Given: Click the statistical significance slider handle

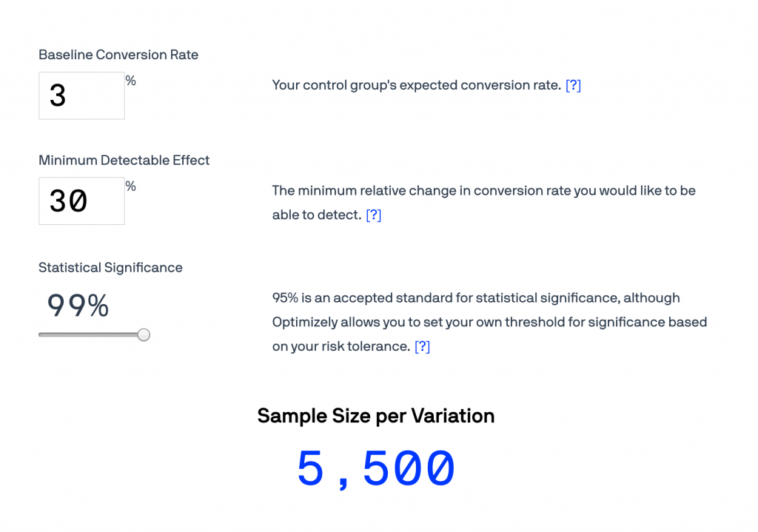Looking at the screenshot, I should coord(144,334).
